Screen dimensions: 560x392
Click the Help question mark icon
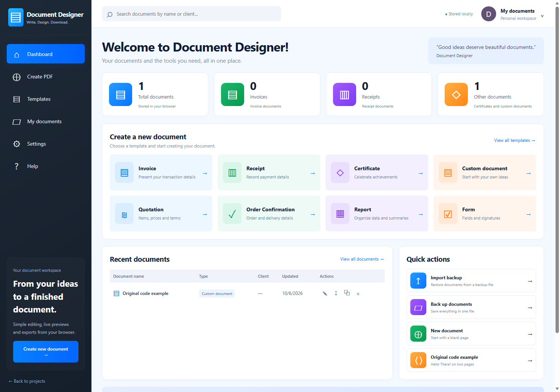(16, 166)
